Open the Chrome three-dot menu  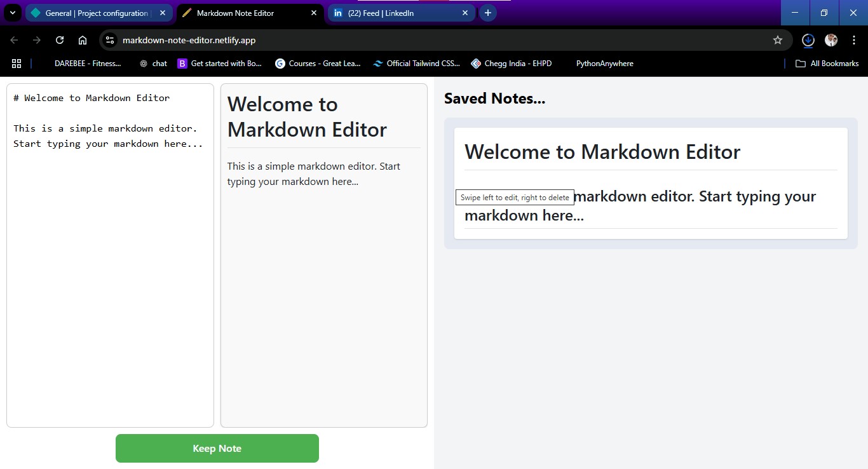point(855,39)
